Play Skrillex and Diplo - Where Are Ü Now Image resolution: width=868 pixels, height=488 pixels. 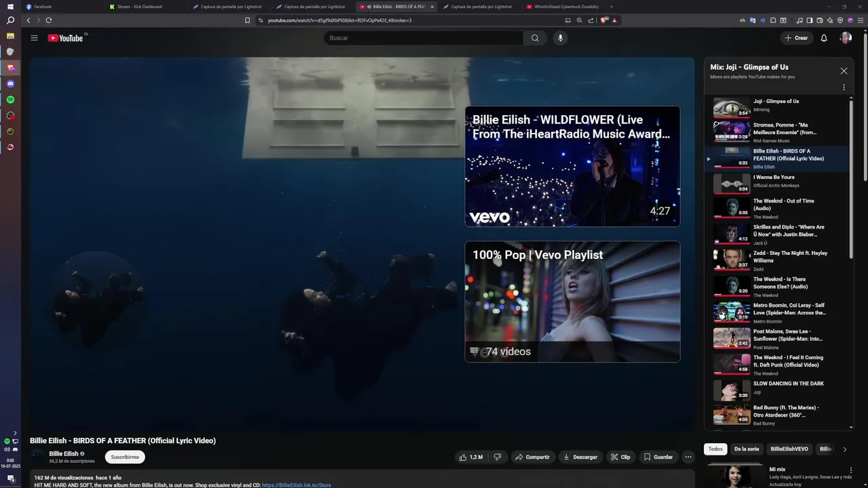click(776, 234)
